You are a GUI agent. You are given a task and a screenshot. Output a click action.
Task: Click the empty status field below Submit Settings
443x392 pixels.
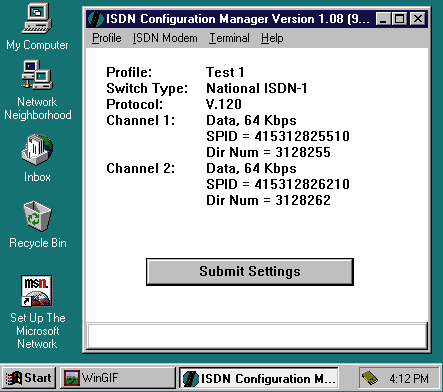(x=257, y=335)
